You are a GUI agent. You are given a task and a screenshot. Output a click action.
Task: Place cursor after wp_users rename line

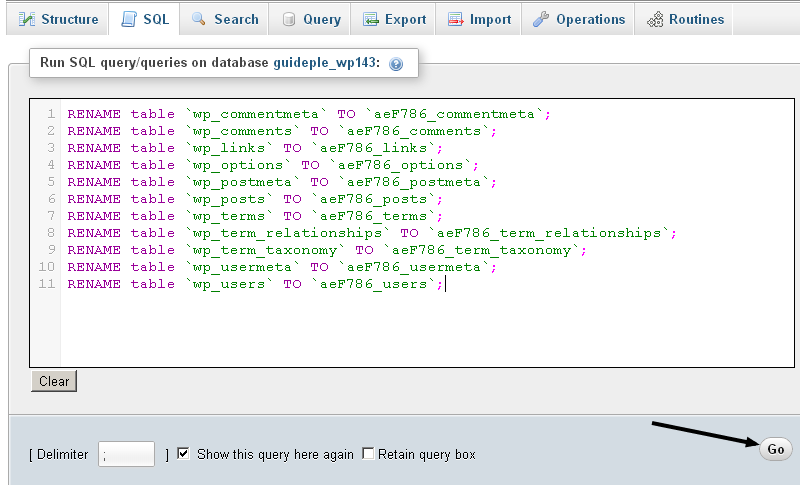[x=445, y=284]
